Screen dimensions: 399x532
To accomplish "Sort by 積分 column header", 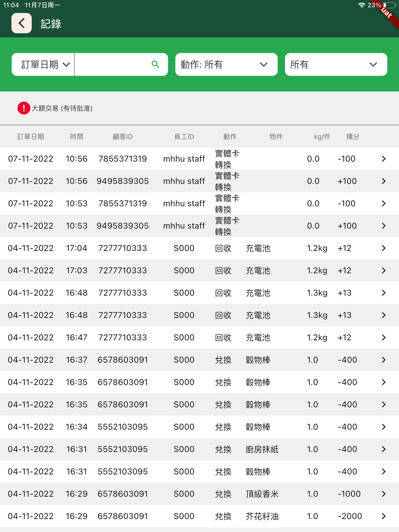I will pyautogui.click(x=353, y=137).
